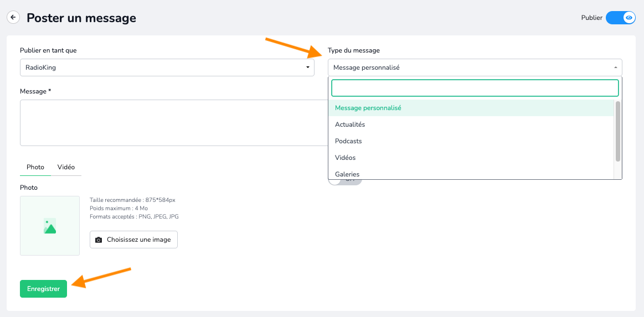Switch to the Vidéo tab

pos(66,167)
